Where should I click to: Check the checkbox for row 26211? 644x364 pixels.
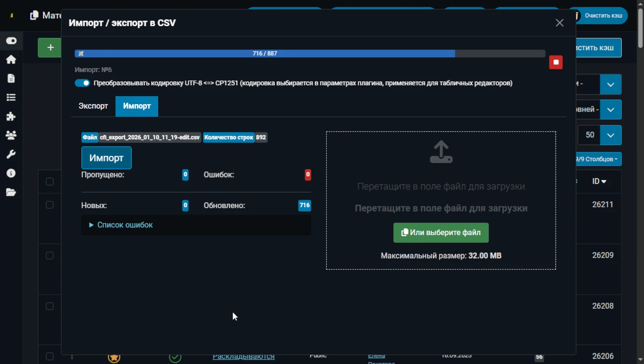[x=50, y=205]
